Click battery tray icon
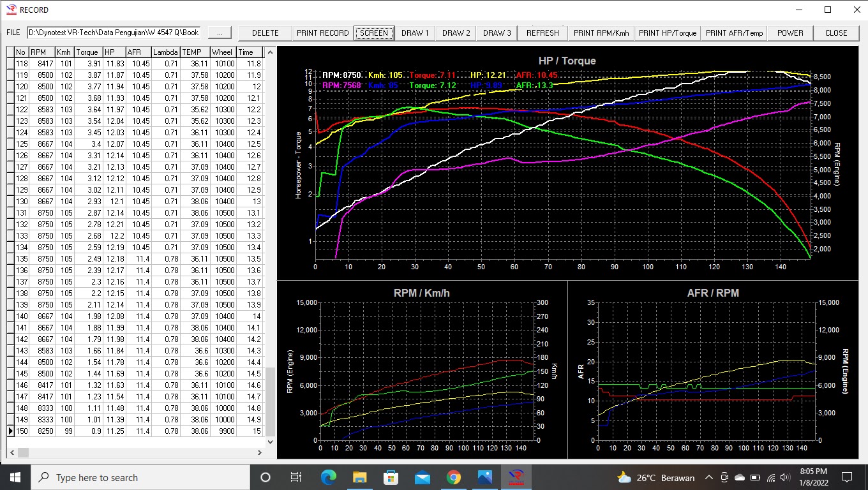868x490 pixels. 756,478
